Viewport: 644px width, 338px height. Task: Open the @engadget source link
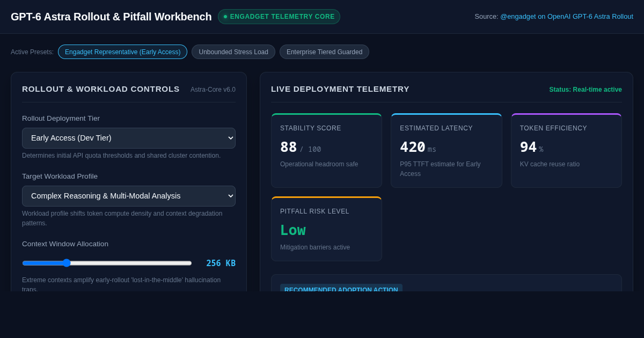pos(567,17)
